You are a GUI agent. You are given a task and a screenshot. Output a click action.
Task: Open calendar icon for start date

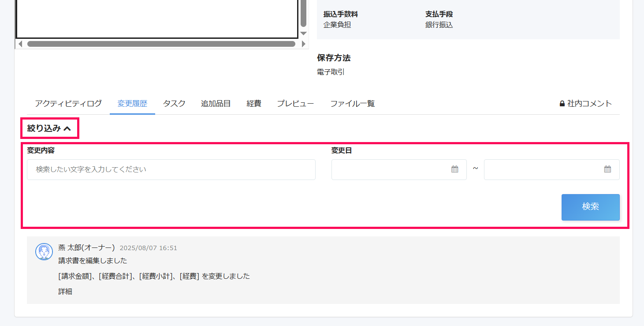pos(455,169)
